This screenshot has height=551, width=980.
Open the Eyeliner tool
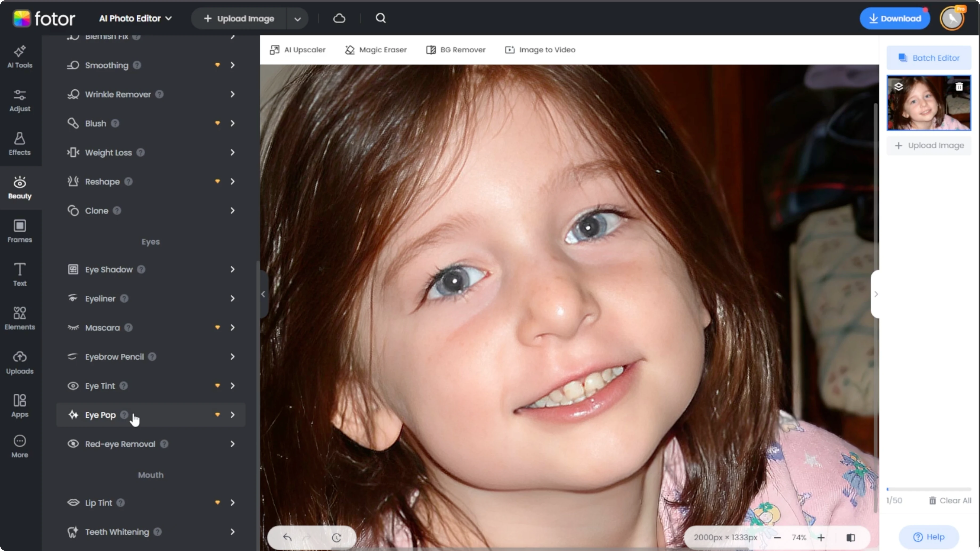[x=151, y=298]
